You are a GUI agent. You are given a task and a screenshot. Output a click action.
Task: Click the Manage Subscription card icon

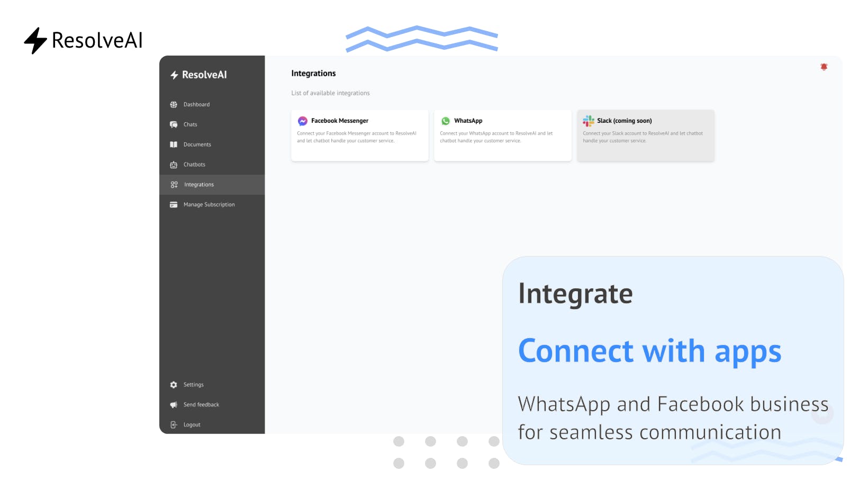(174, 205)
